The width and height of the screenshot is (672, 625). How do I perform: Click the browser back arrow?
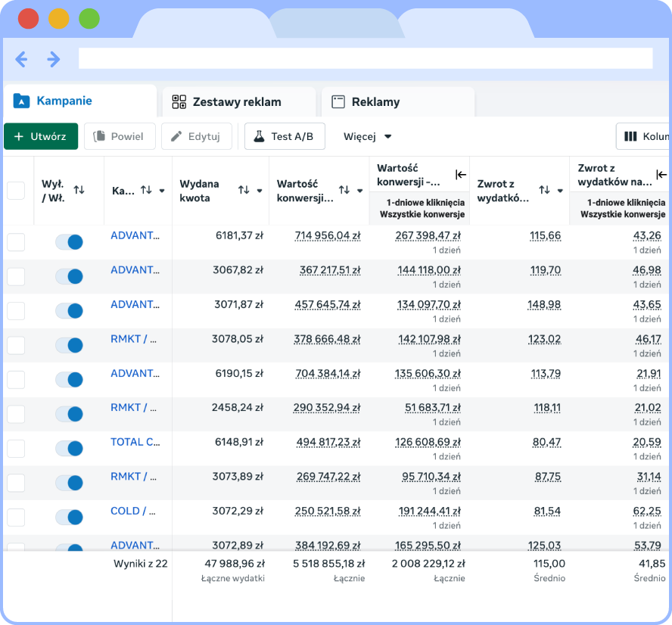coord(21,59)
